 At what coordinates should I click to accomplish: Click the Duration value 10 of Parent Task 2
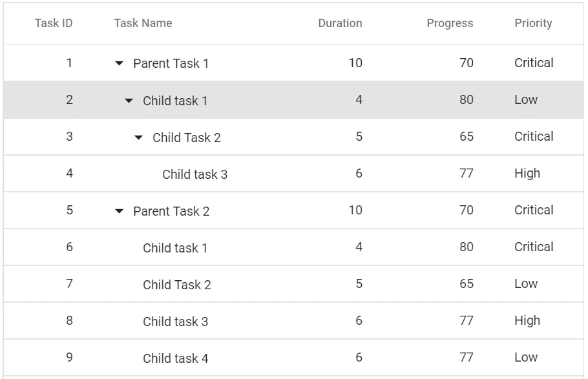(355, 210)
